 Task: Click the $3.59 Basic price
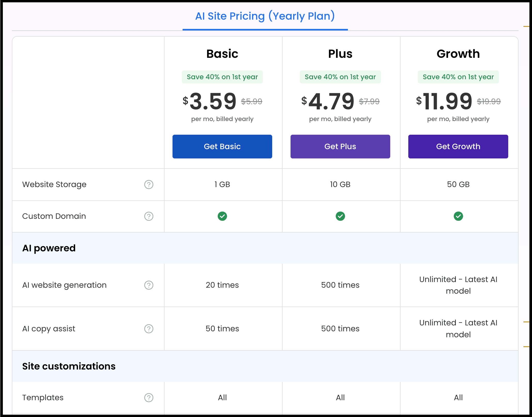click(x=213, y=101)
